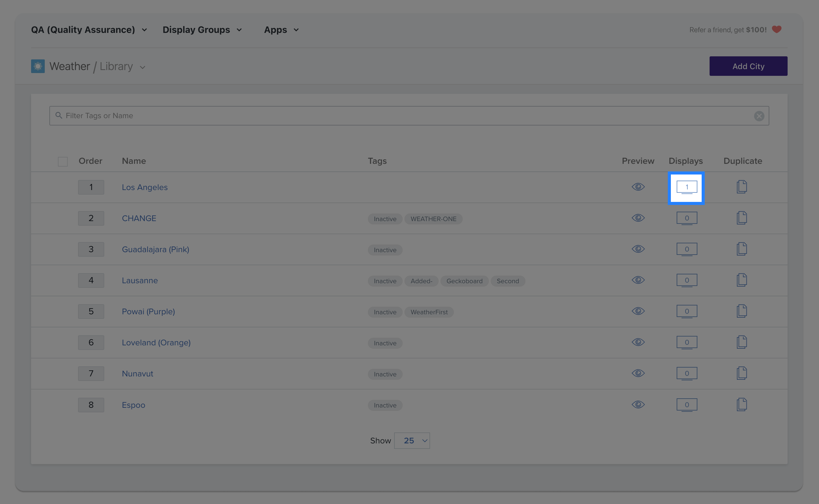Open displays count icon for Los Angeles
The height and width of the screenshot is (504, 819).
tap(686, 187)
